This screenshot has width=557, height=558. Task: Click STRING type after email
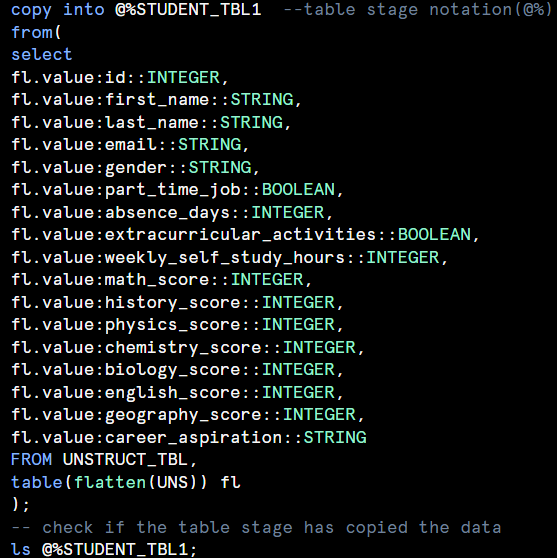click(210, 145)
